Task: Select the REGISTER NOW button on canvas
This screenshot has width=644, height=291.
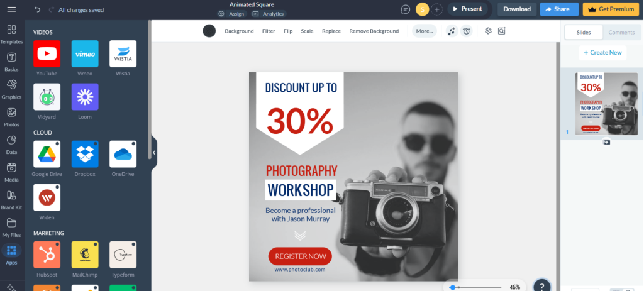Action: tap(300, 256)
